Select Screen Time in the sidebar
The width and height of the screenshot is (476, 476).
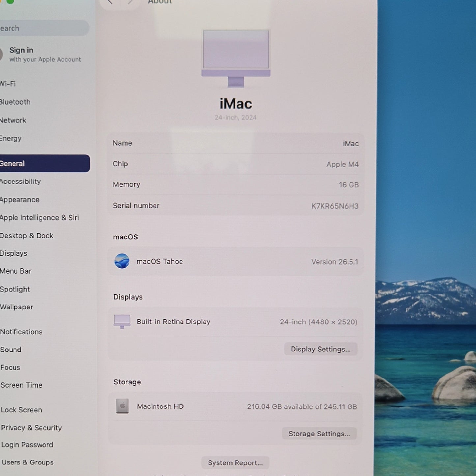pyautogui.click(x=21, y=385)
